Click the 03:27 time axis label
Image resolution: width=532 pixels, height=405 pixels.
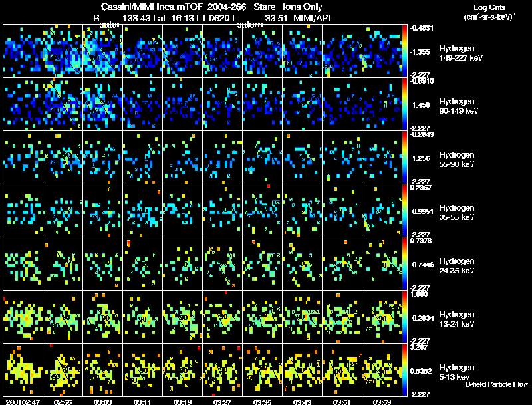(x=222, y=402)
